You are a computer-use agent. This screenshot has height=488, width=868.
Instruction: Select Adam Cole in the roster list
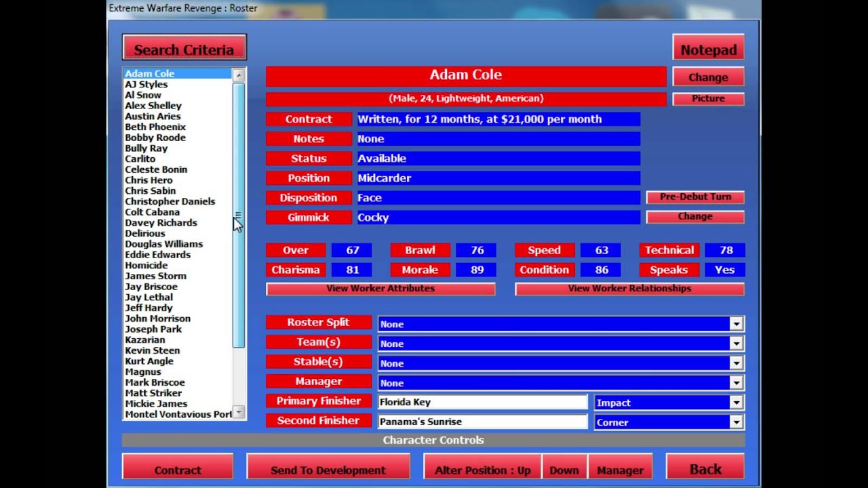pyautogui.click(x=149, y=74)
